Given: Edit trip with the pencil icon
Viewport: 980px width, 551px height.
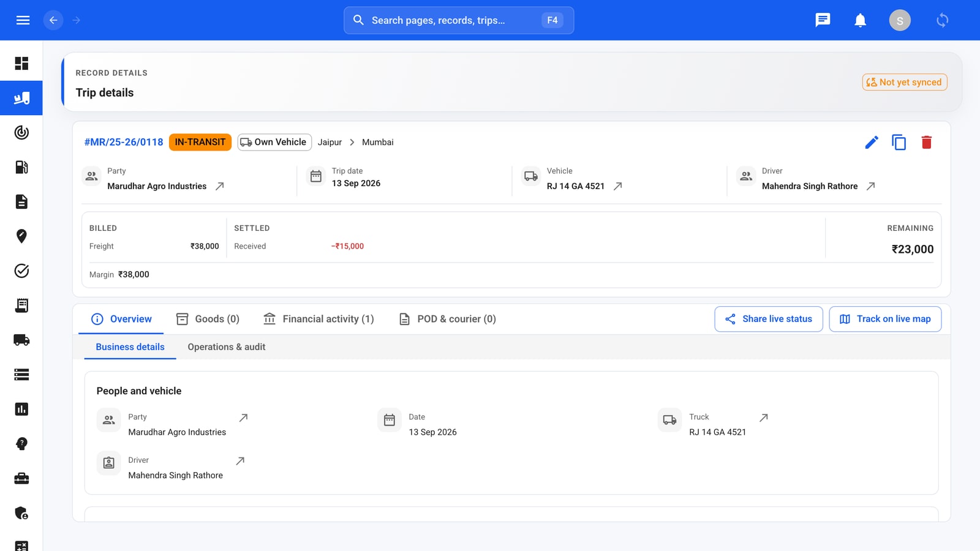Looking at the screenshot, I should [872, 142].
